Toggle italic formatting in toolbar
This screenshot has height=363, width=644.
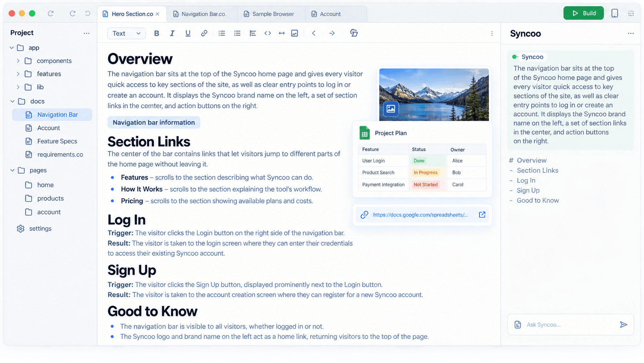click(172, 33)
